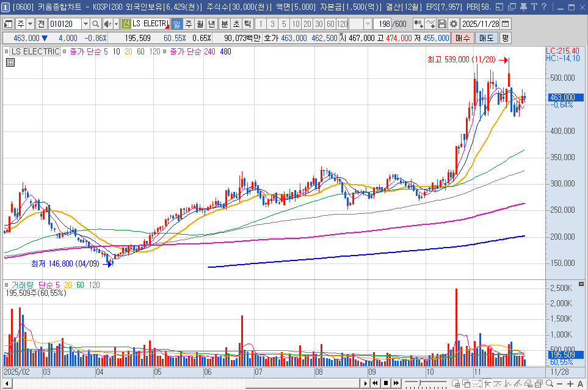The height and width of the screenshot is (390, 588).
Task: Close the volume panel with small x
Action: click(581, 284)
